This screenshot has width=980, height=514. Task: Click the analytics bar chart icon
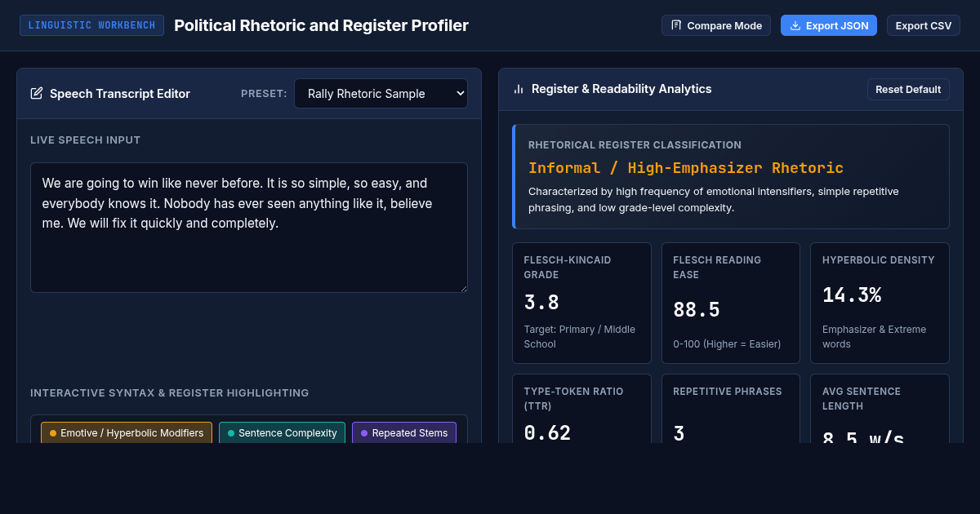(x=519, y=89)
